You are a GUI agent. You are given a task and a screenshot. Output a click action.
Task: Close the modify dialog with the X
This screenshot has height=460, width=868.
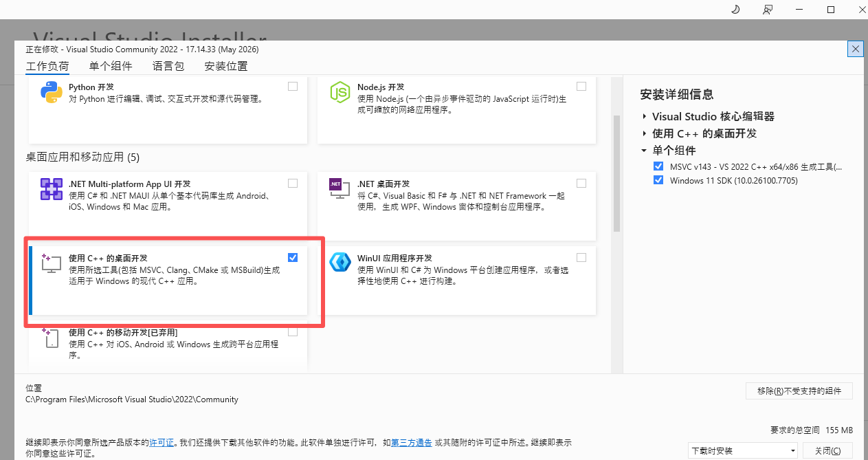pyautogui.click(x=856, y=49)
